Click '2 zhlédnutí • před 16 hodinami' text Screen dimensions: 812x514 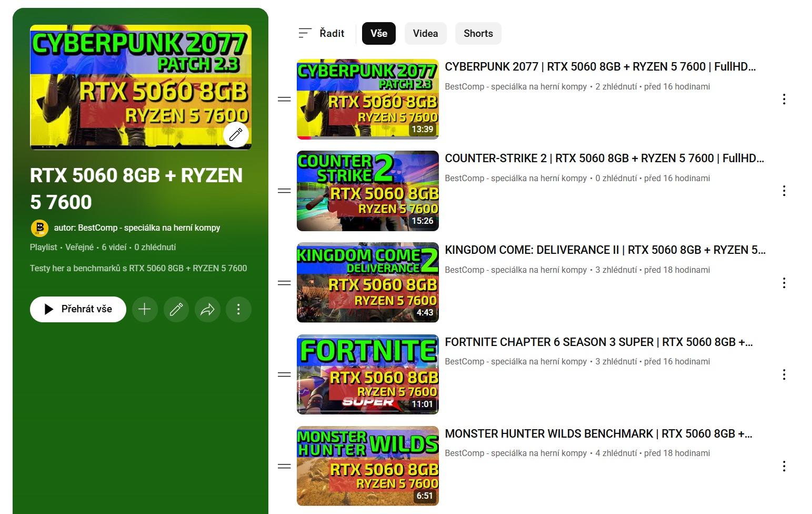click(x=653, y=86)
